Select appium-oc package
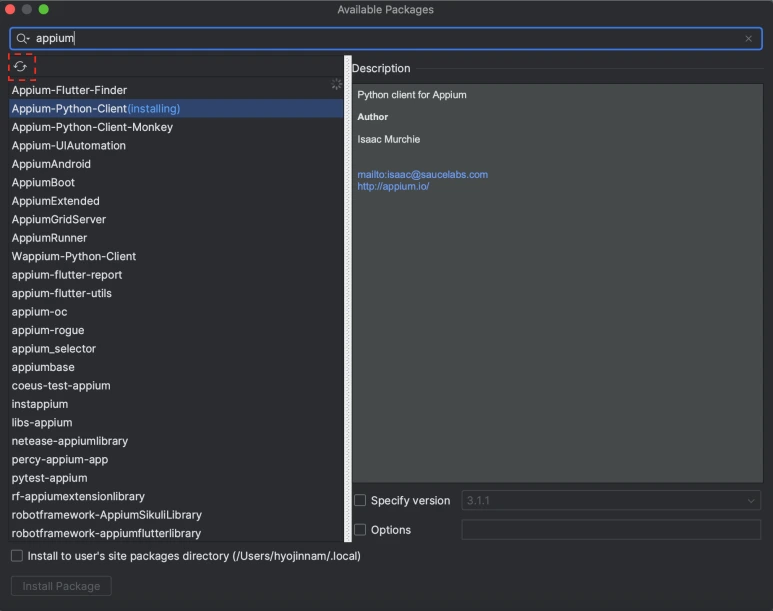Screen dimensions: 773x611 [x=176, y=312]
